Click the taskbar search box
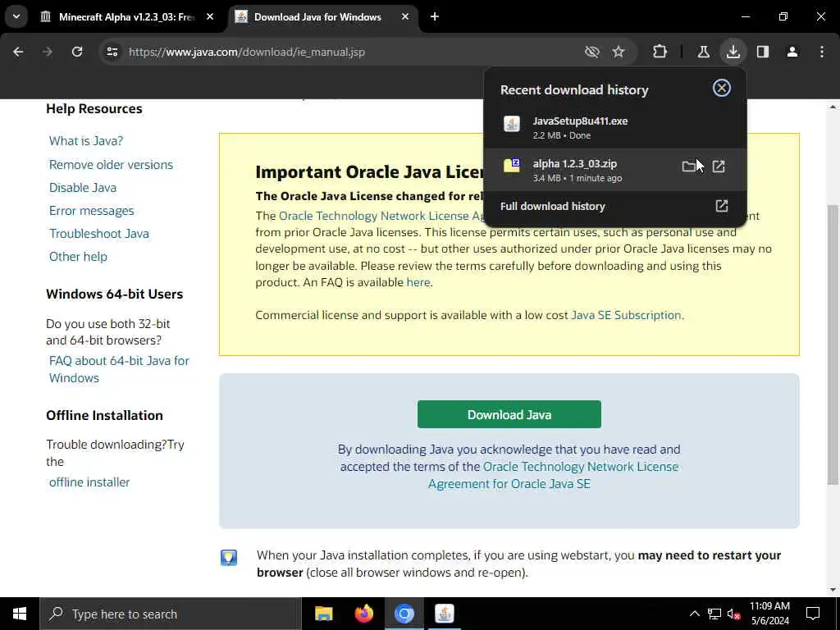 point(171,614)
